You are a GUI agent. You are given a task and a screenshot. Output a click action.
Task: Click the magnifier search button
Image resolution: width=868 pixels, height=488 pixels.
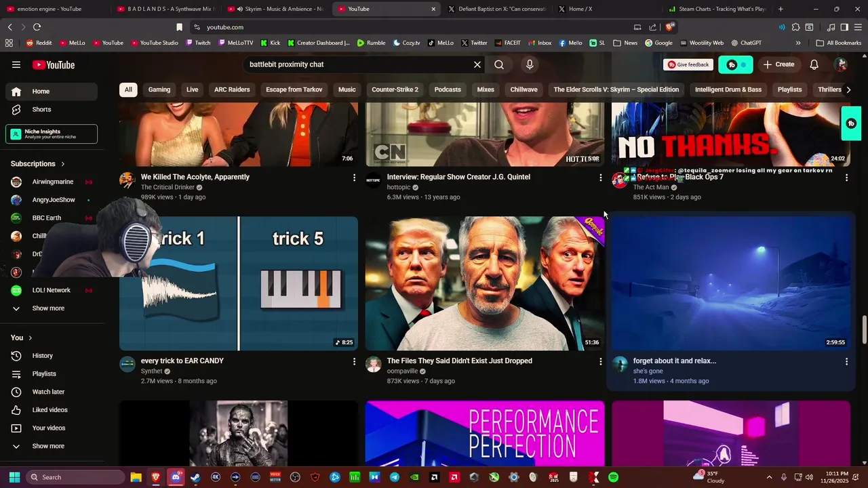(x=499, y=64)
